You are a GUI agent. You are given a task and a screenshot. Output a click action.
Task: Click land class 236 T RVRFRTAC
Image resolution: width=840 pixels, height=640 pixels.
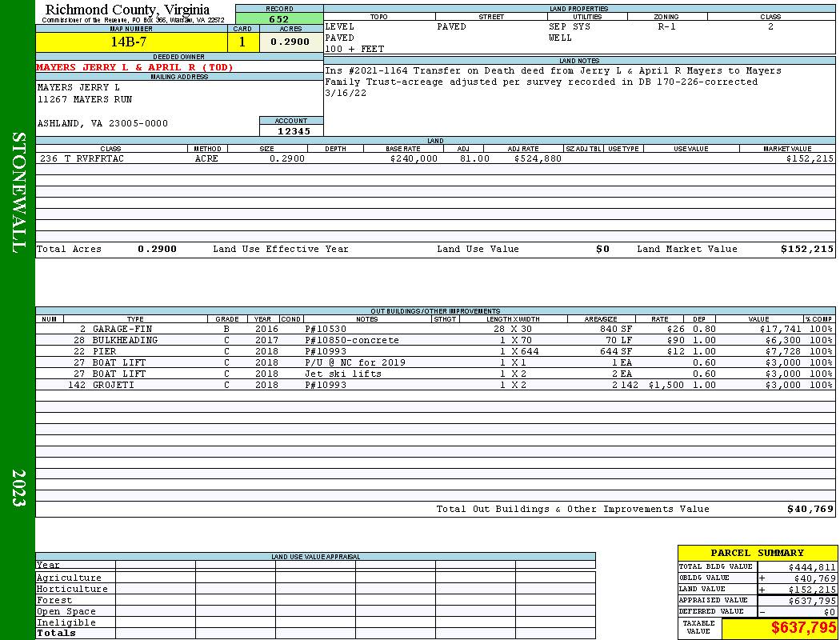(82, 158)
